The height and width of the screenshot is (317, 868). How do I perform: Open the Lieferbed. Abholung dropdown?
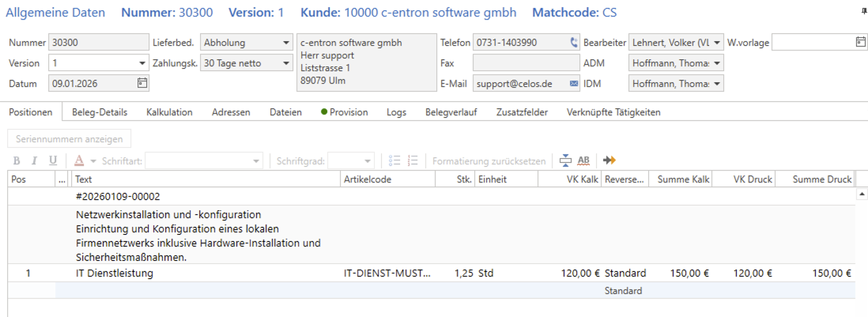click(285, 43)
